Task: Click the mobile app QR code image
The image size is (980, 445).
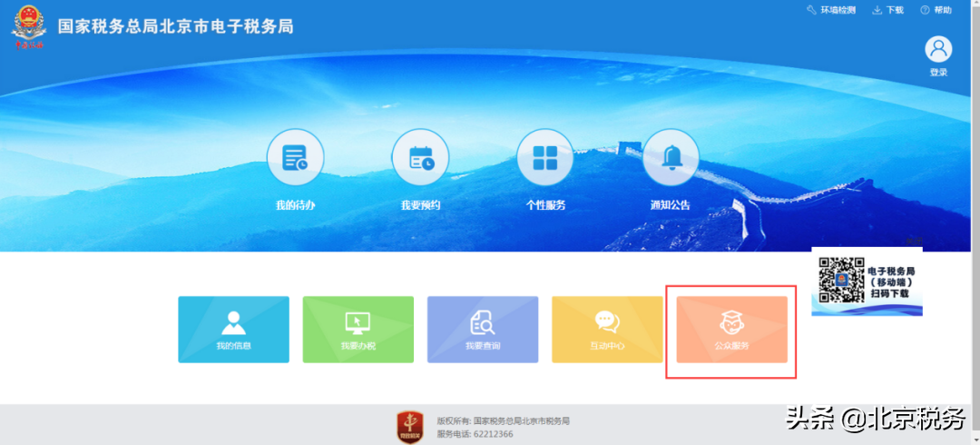Action: pos(841,280)
